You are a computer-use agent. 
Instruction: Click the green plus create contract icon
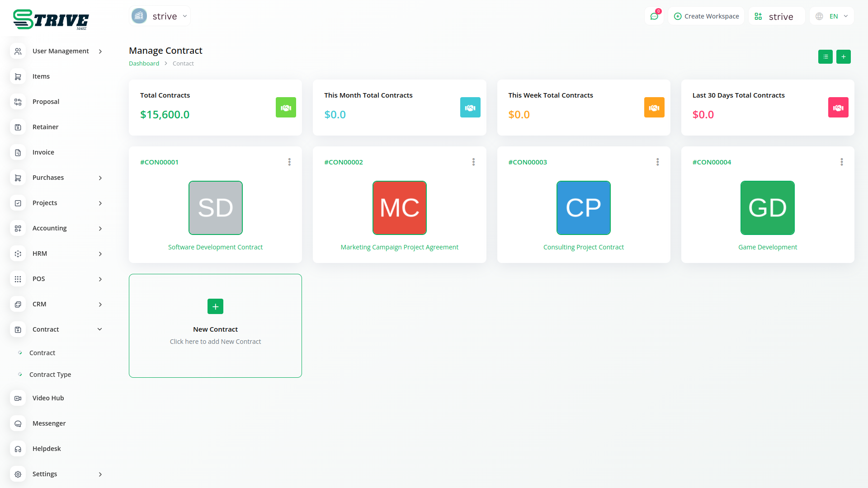(843, 57)
